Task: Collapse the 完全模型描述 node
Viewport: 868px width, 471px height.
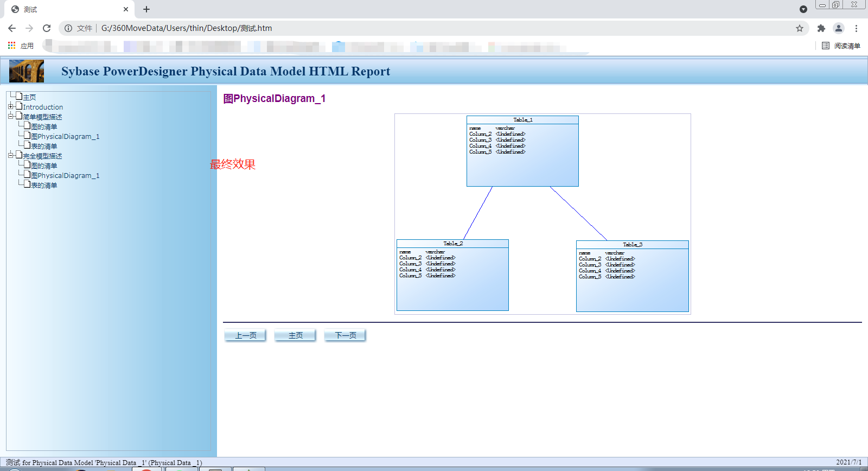Action: click(11, 155)
